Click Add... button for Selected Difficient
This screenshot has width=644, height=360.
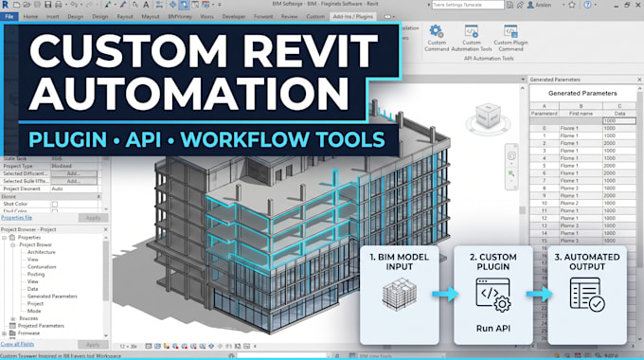[74, 173]
